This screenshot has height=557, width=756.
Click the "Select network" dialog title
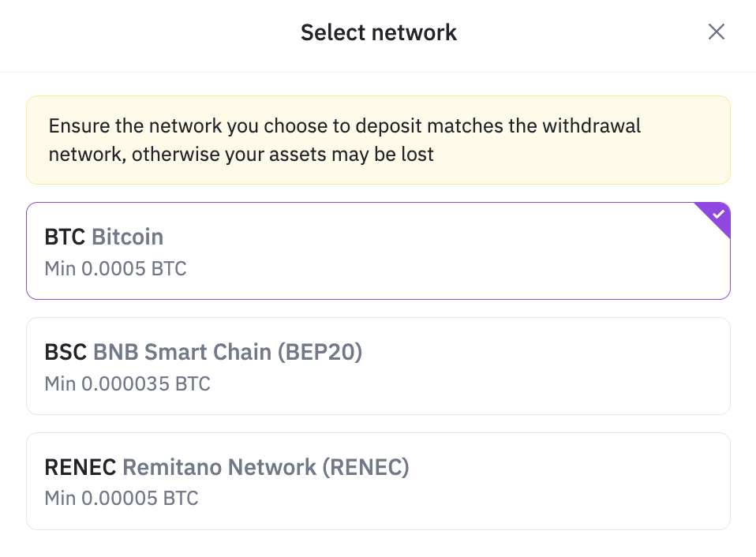click(378, 32)
